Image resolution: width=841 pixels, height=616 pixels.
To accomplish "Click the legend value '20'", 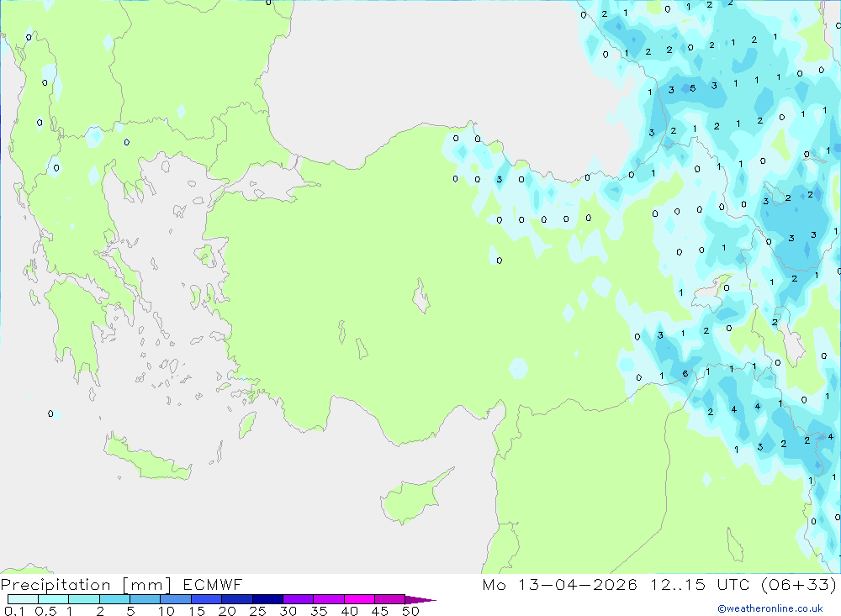I will point(227,611).
